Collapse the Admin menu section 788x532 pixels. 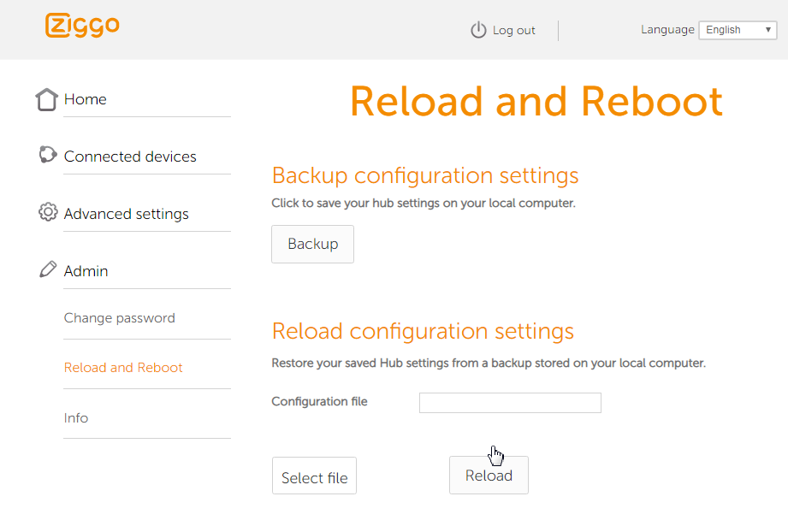coord(86,271)
